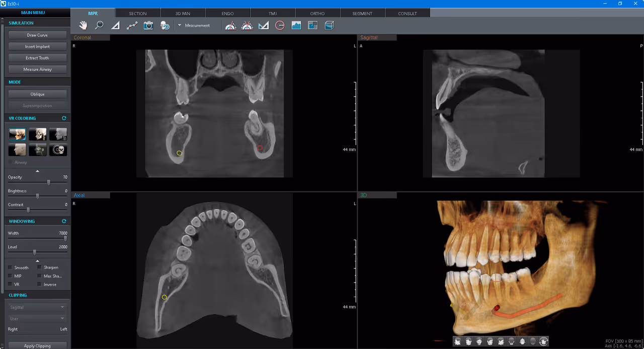Click the Measure Airway button
This screenshot has width=644, height=349.
37,69
